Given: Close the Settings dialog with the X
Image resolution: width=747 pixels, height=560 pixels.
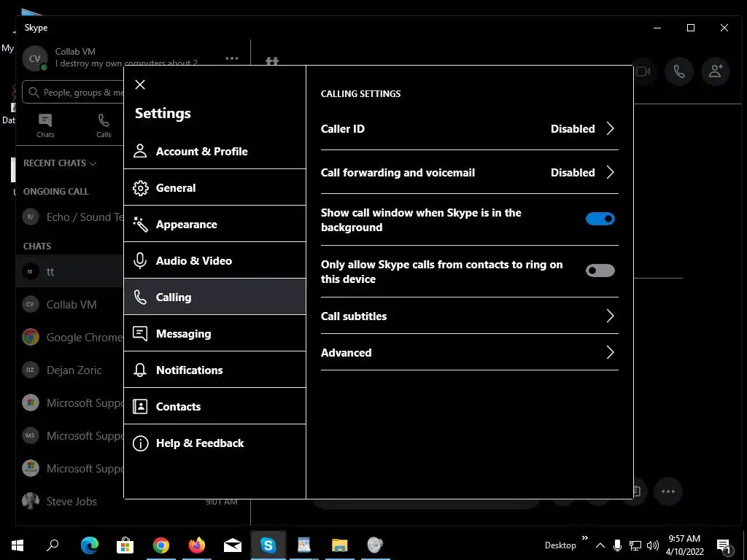Looking at the screenshot, I should tap(140, 85).
